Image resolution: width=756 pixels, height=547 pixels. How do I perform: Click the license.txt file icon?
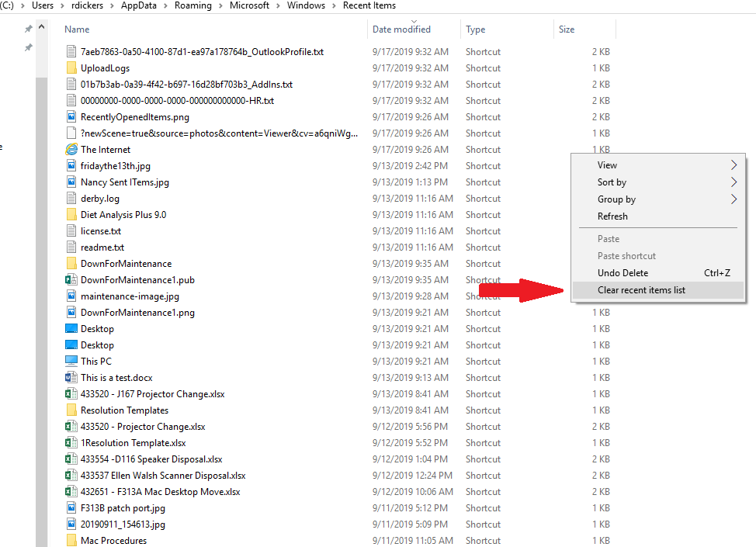[71, 231]
